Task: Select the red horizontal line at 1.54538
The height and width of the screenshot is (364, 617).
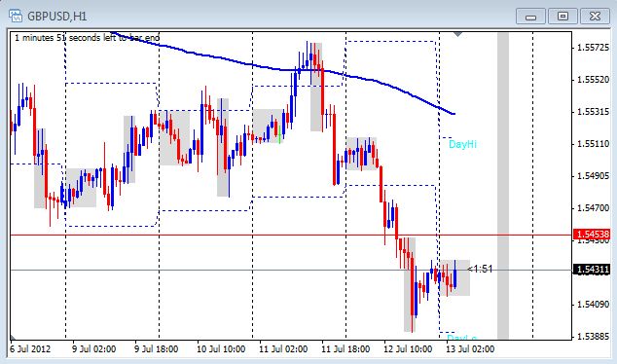Action: [x=291, y=235]
